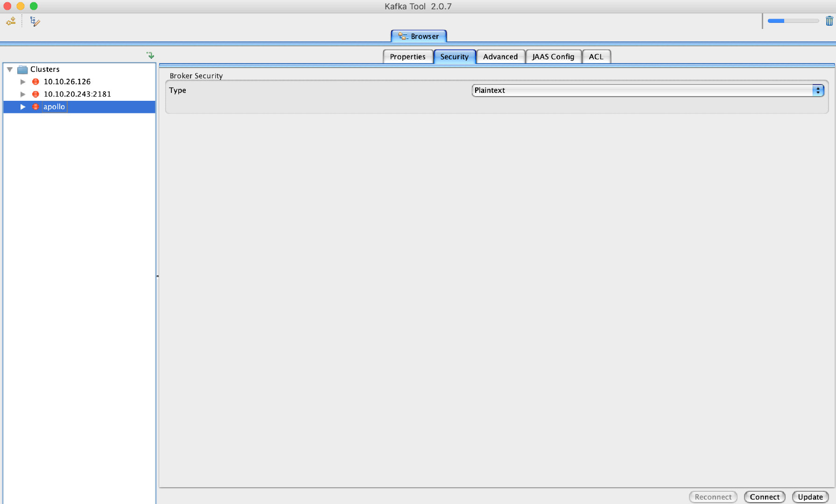This screenshot has width=836, height=504.
Task: Switch to the Browser tab
Action: coord(419,36)
